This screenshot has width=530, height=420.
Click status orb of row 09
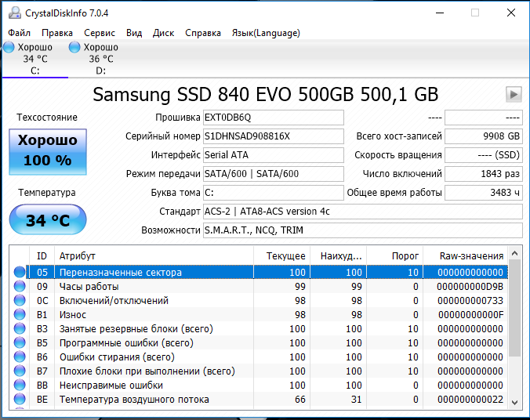tap(20, 286)
